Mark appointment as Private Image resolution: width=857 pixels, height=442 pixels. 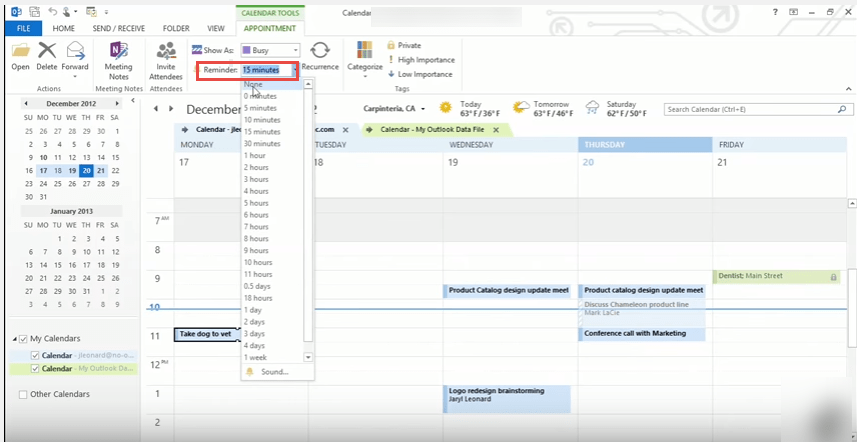click(404, 45)
